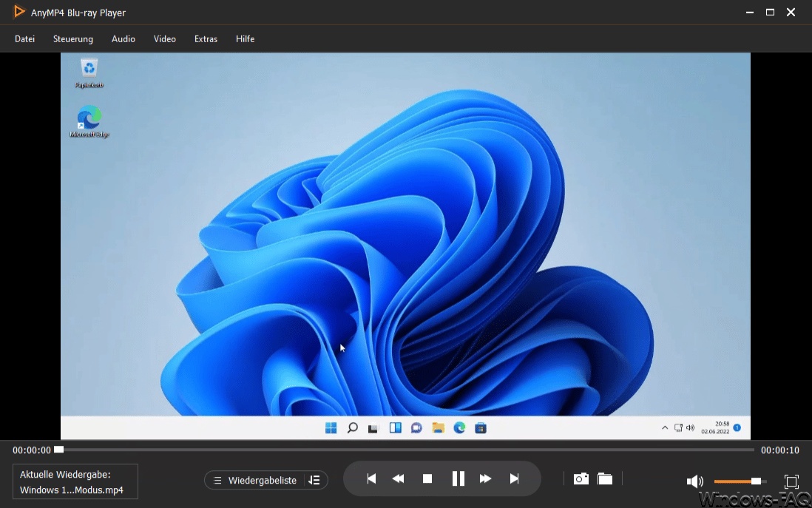
Task: Rewind the video playback
Action: (x=398, y=478)
